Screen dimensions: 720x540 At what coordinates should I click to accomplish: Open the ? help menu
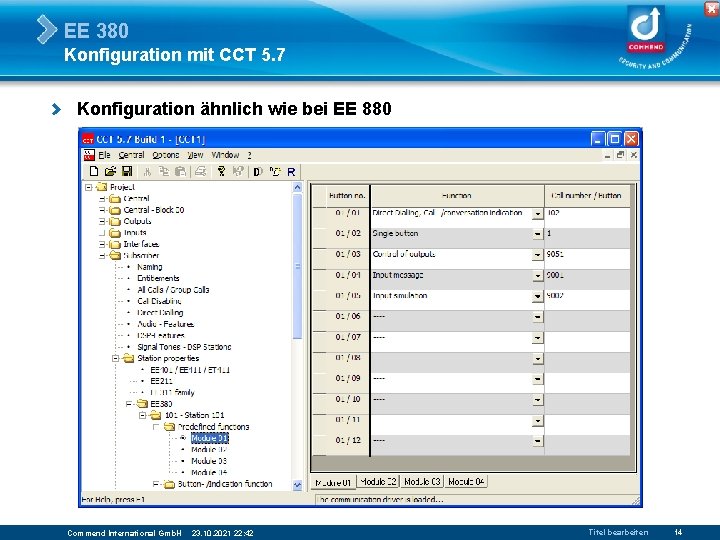click(249, 155)
